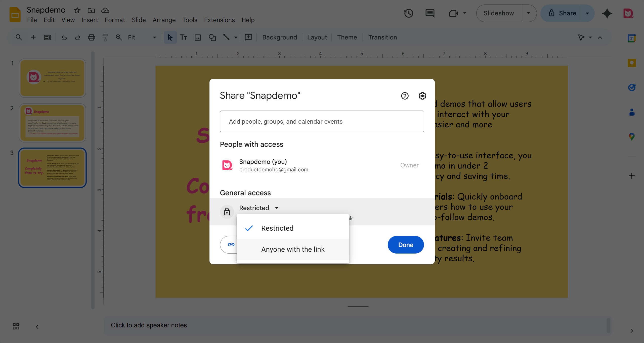Open Google Tasks side panel icon
This screenshot has height=343, width=644.
(x=632, y=87)
